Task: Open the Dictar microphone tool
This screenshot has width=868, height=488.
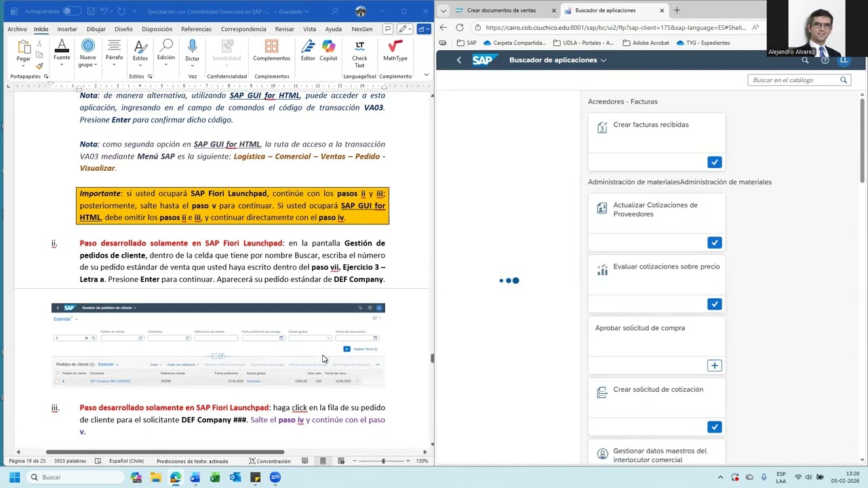Action: [x=193, y=47]
